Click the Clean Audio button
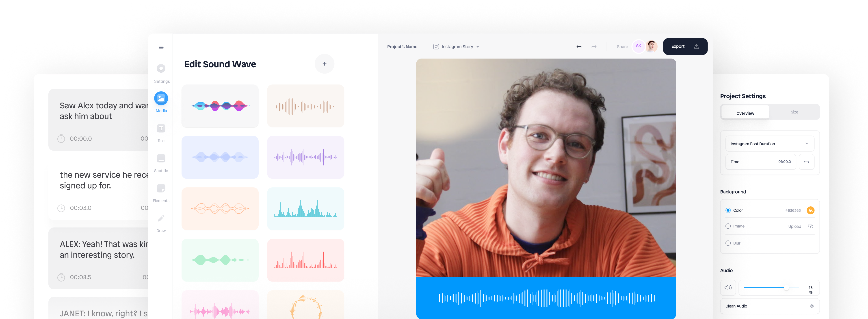 (x=770, y=306)
